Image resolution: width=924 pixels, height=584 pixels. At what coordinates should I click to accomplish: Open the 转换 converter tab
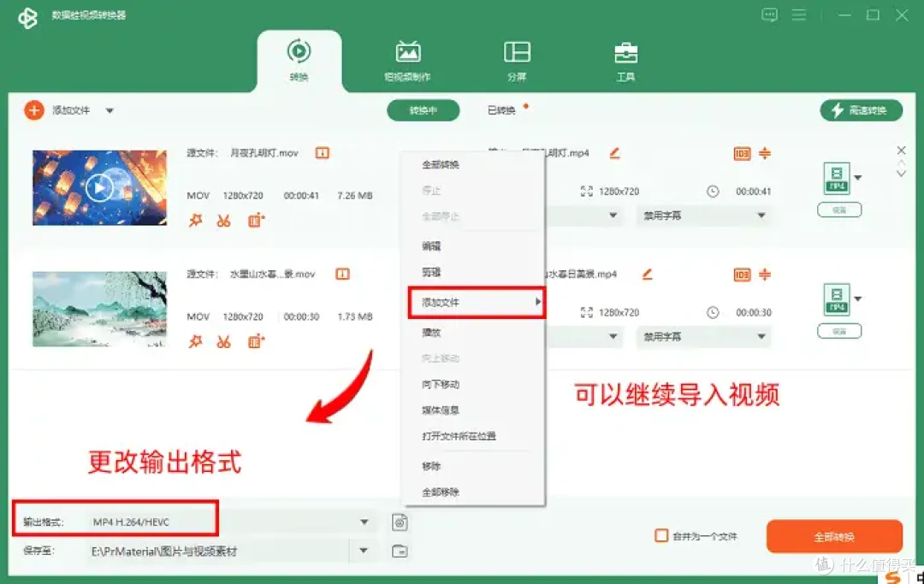(x=299, y=60)
